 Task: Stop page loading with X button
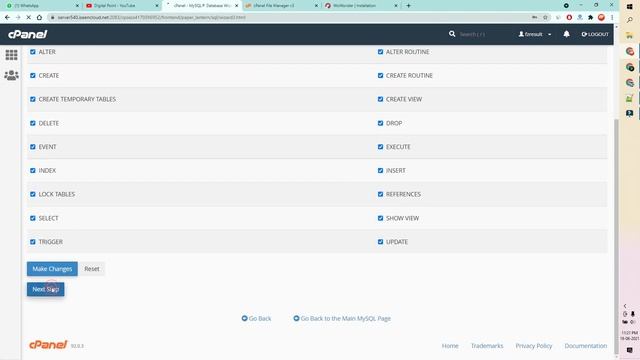tap(29, 17)
